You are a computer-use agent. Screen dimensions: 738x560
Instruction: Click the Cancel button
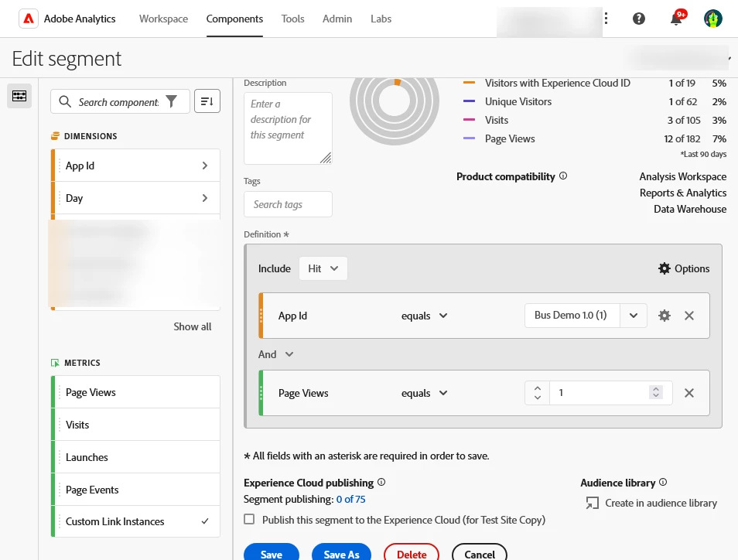pyautogui.click(x=480, y=554)
